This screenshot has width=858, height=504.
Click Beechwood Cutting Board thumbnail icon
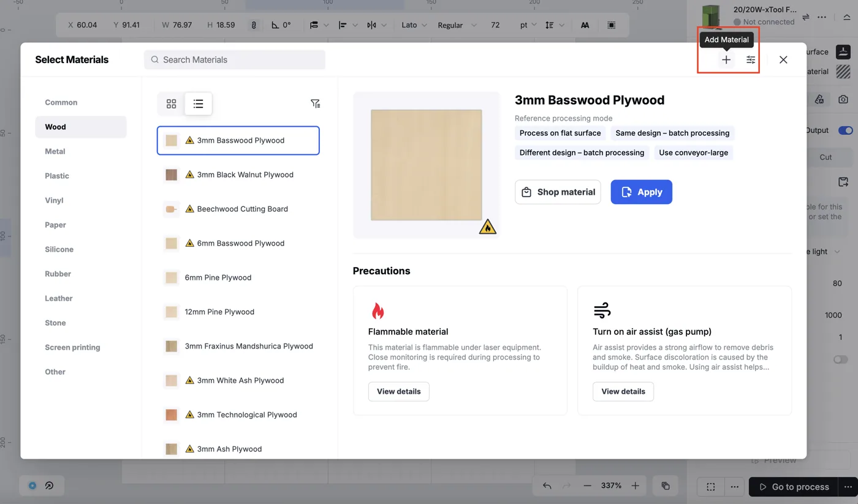172,209
